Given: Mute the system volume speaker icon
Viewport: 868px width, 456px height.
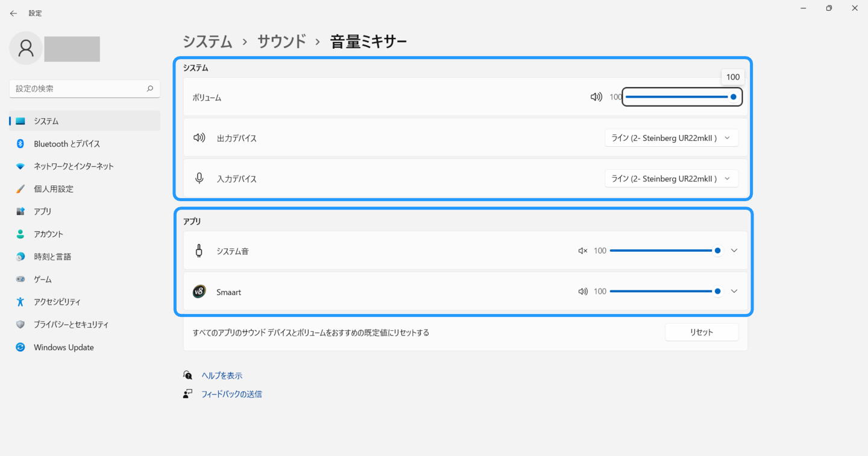Looking at the screenshot, I should (596, 97).
